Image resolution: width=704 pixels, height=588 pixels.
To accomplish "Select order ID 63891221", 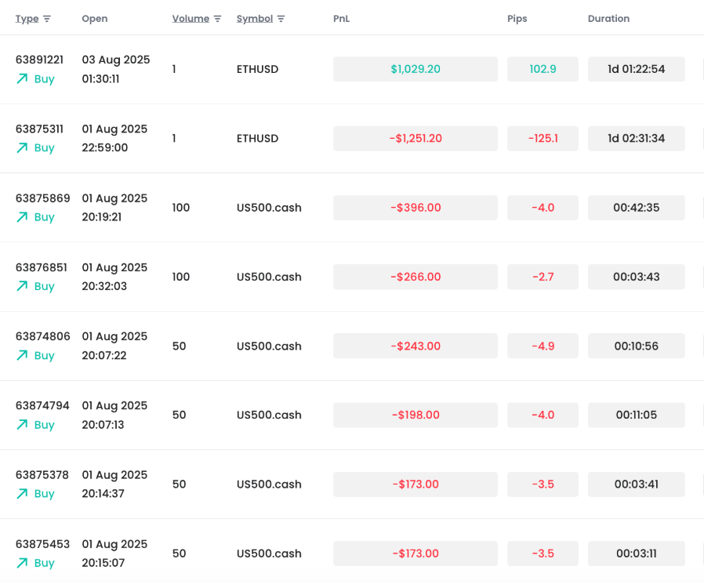I will [x=42, y=59].
